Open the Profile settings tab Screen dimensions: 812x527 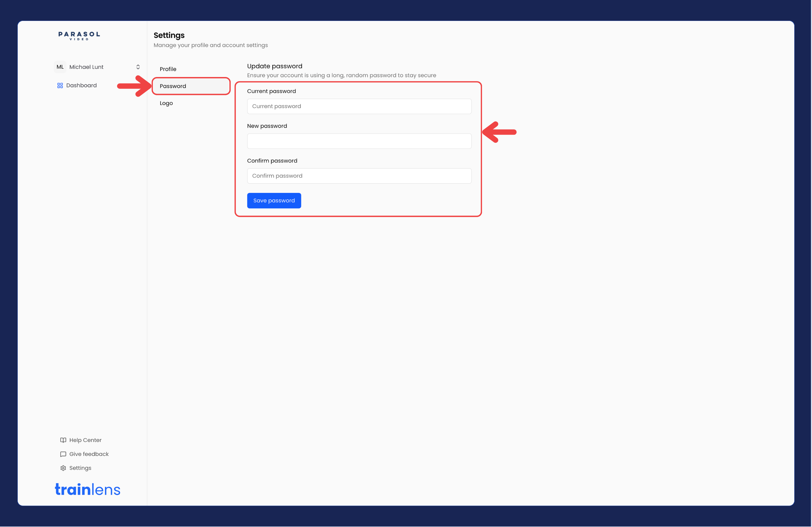pyautogui.click(x=191, y=69)
